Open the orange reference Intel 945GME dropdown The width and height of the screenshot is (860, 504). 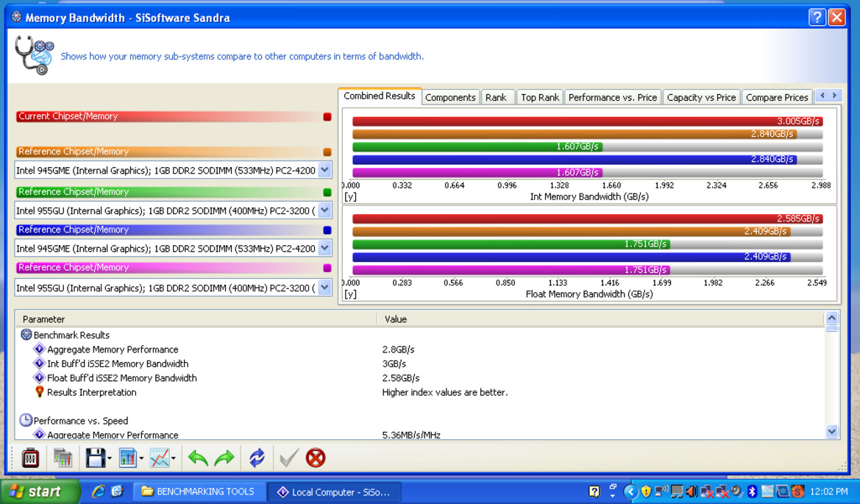(x=324, y=170)
